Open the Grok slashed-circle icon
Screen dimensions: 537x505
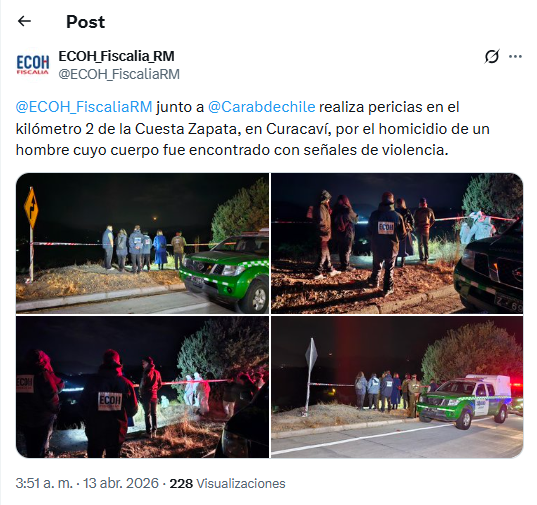click(492, 56)
